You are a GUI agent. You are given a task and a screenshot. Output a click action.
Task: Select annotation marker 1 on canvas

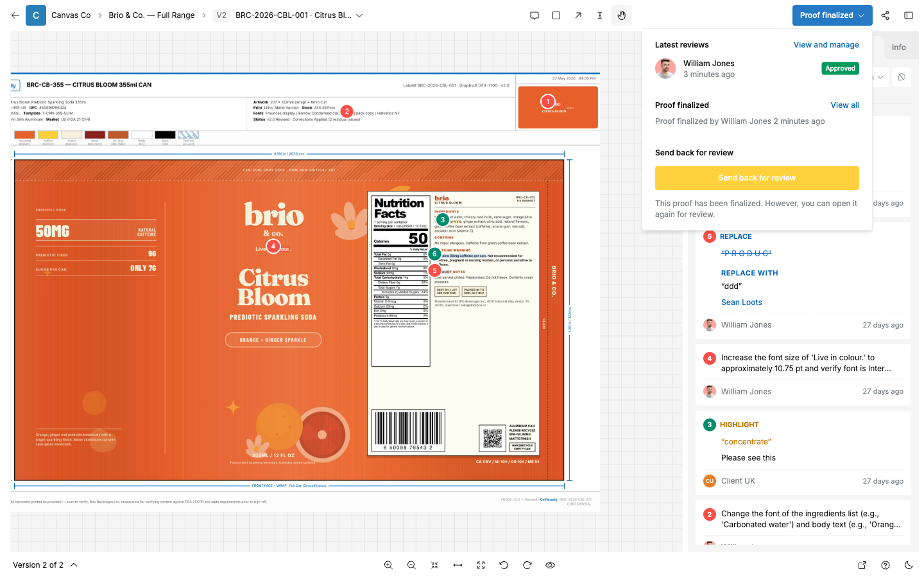pos(547,101)
